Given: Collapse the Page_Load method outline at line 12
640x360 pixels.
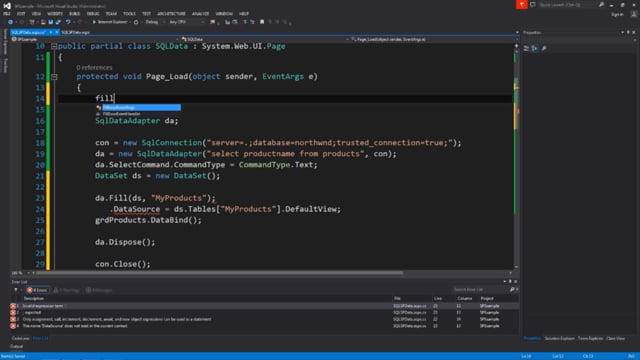Looking at the screenshot, I should click(x=54, y=77).
